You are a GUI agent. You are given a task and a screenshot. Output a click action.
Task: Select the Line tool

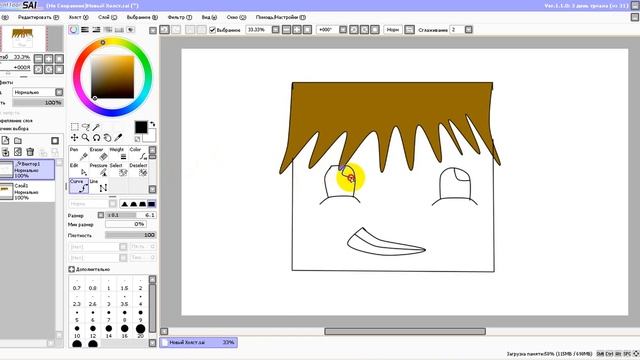[x=98, y=186]
